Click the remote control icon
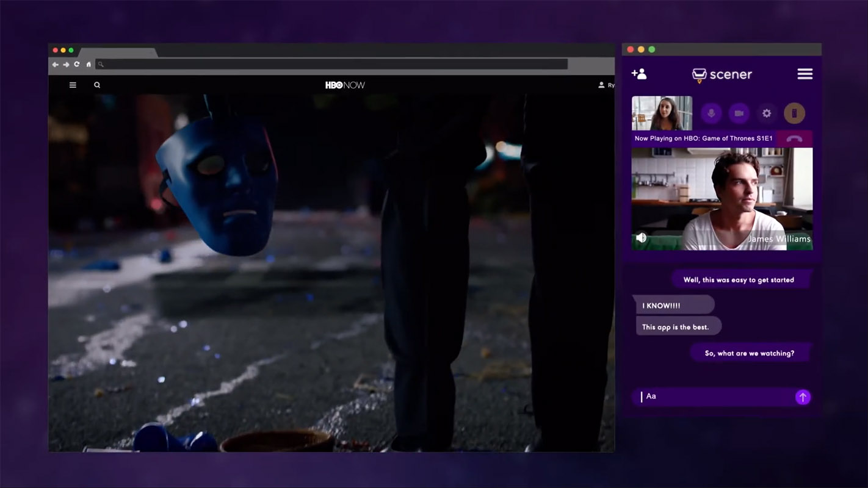This screenshot has height=488, width=868. (x=794, y=113)
